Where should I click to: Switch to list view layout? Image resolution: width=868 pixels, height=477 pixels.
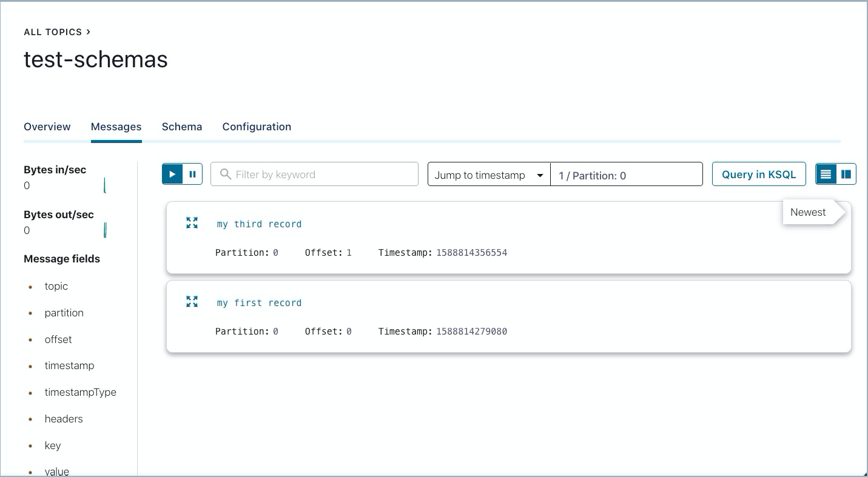tap(826, 175)
